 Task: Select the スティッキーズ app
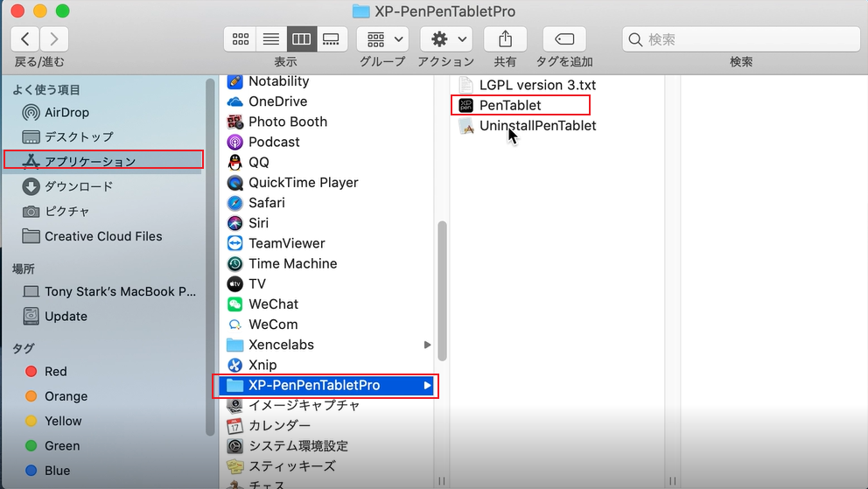pos(326,466)
